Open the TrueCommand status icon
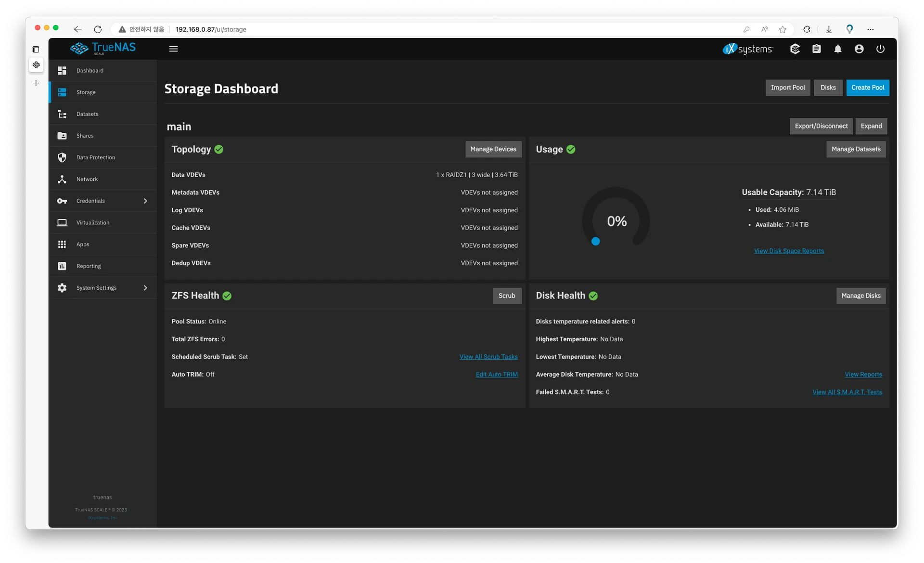Screen dimensions: 924x563 (795, 49)
